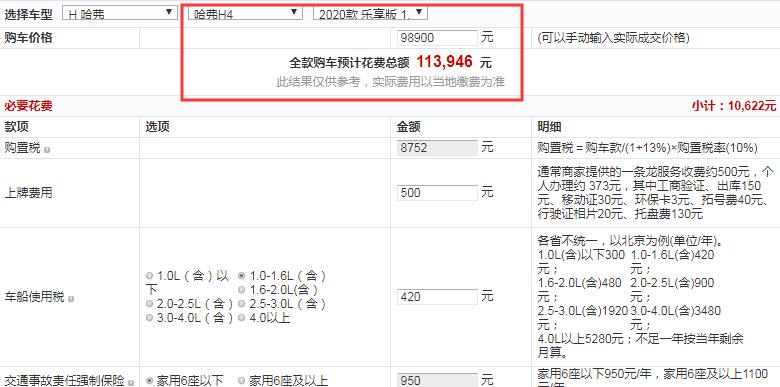
Task: Click the 可以手动输入实际成交价格 hint
Action: tap(613, 38)
